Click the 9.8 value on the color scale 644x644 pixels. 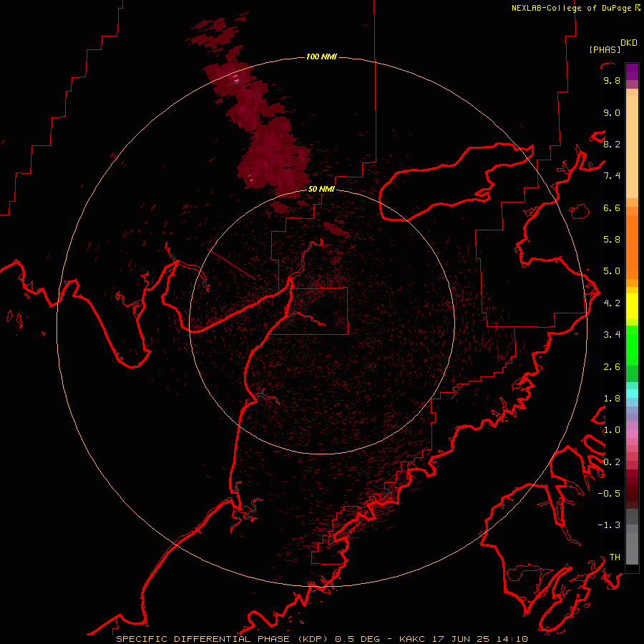pos(612,80)
